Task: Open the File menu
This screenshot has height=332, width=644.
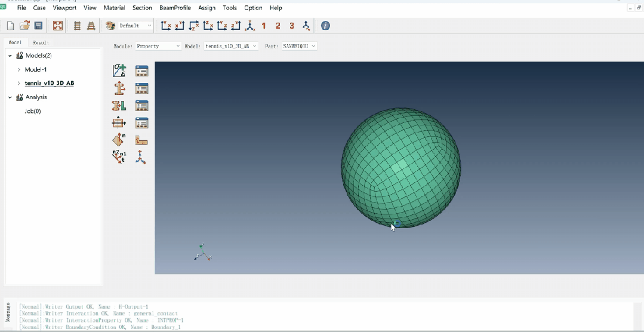Action: click(21, 8)
